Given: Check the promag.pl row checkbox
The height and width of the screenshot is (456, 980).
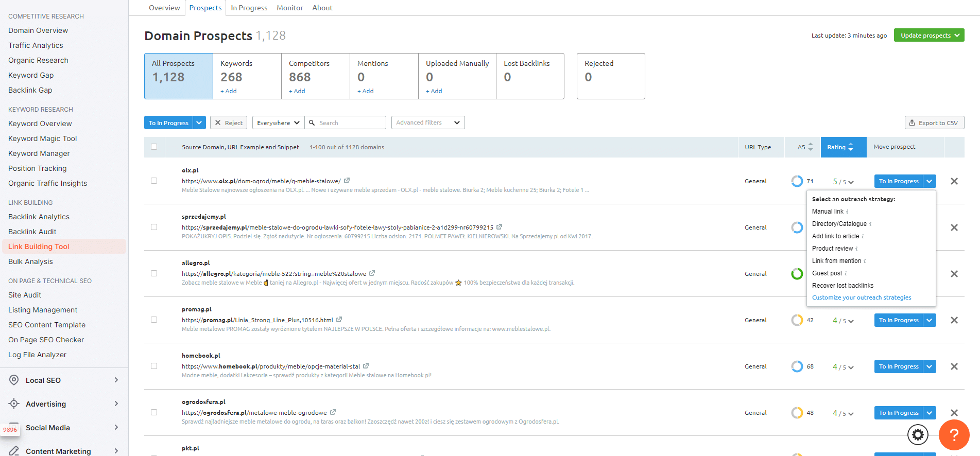Looking at the screenshot, I should [154, 320].
